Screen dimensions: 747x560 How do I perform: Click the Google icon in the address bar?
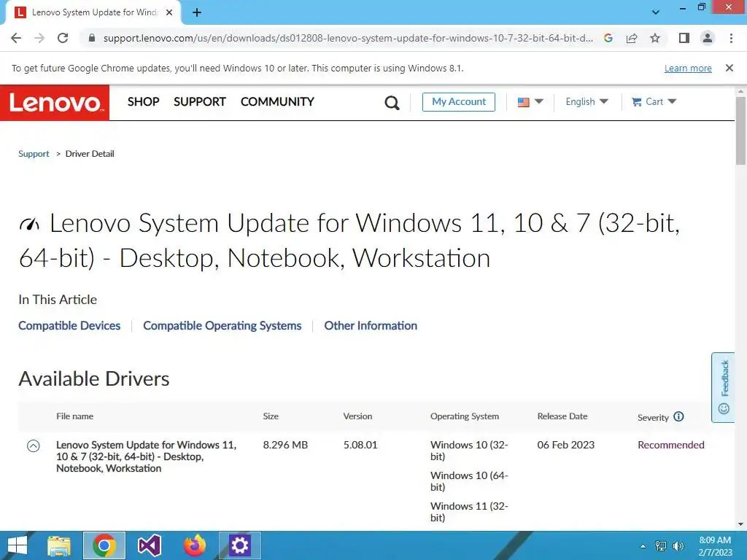tap(608, 38)
